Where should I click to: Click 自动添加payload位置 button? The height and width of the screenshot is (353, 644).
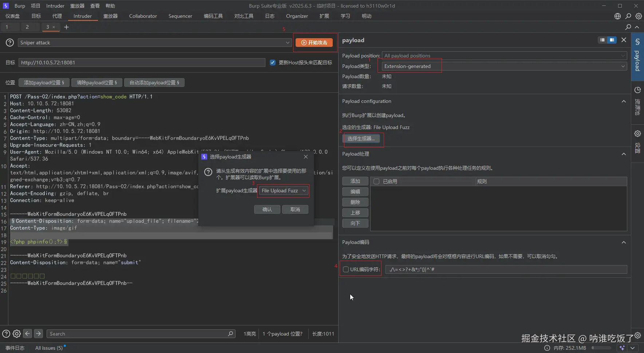tap(154, 83)
